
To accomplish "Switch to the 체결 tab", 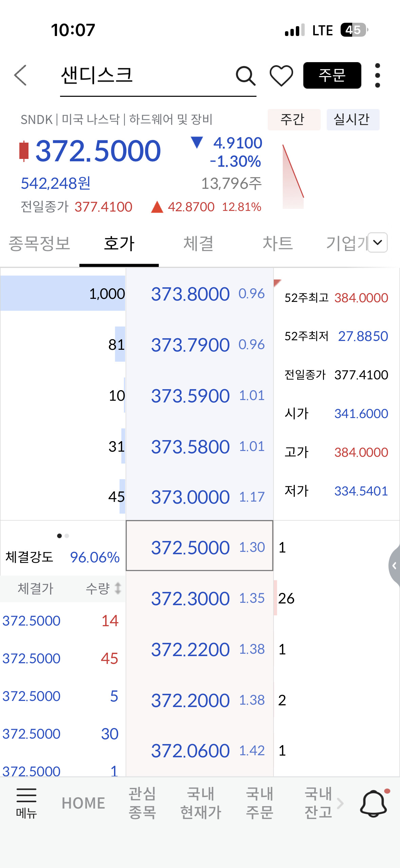I will (x=198, y=243).
